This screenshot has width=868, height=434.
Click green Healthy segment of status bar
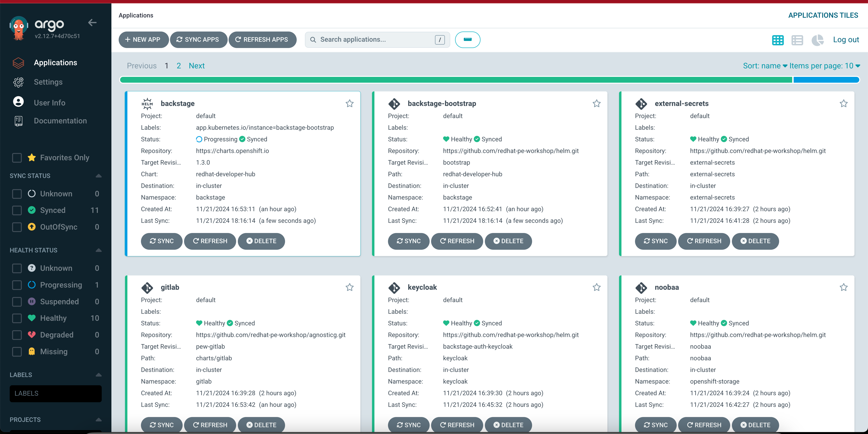click(x=456, y=80)
